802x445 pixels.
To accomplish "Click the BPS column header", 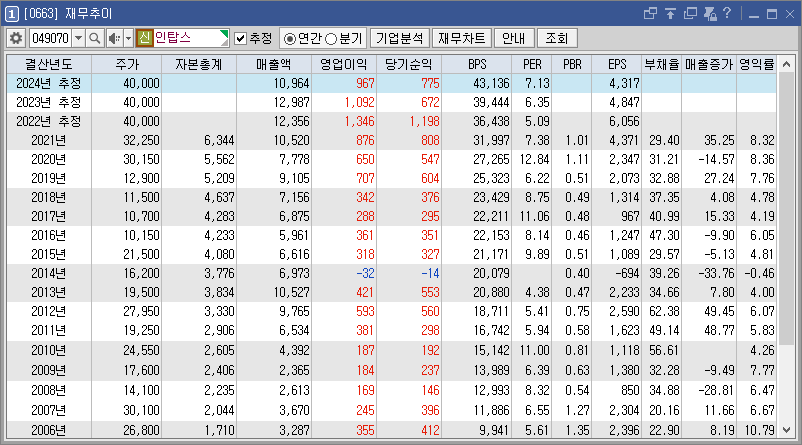I will [477, 64].
